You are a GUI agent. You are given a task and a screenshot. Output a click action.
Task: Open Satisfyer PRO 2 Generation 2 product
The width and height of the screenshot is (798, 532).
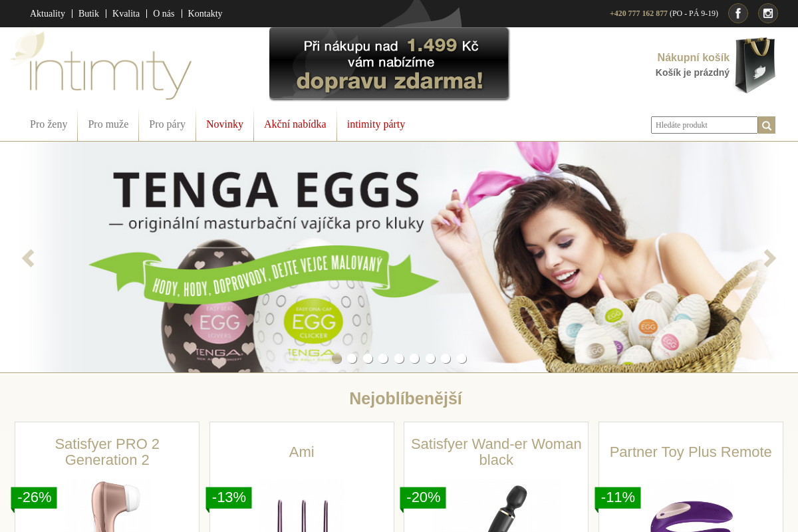pyautogui.click(x=107, y=452)
